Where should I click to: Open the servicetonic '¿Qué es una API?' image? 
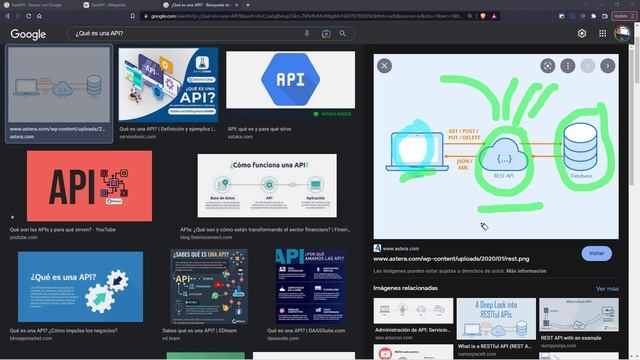[x=168, y=84]
